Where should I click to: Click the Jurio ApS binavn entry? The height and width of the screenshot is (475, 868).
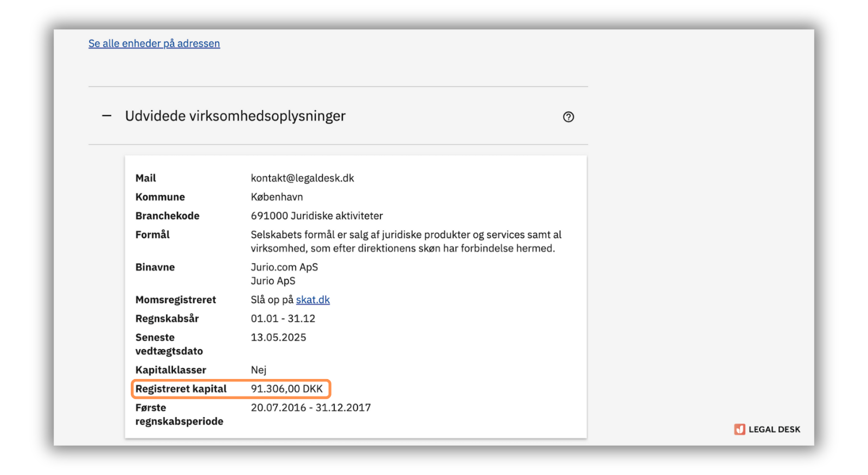tap(273, 281)
